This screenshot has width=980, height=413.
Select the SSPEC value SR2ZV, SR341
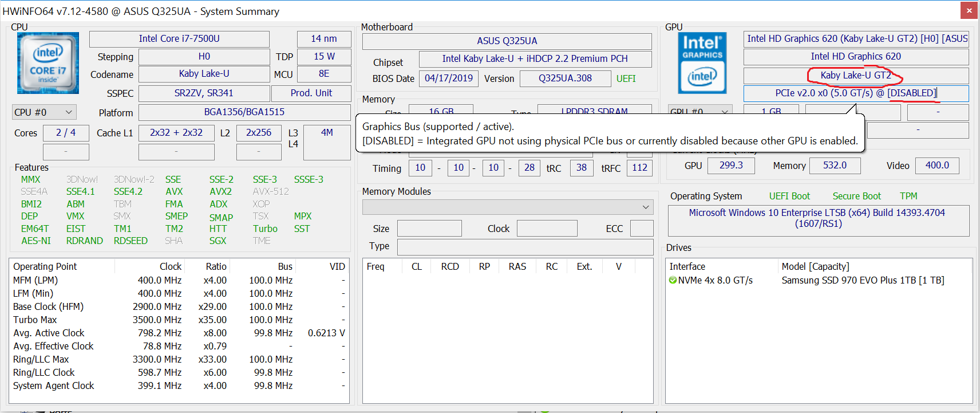[x=204, y=93]
